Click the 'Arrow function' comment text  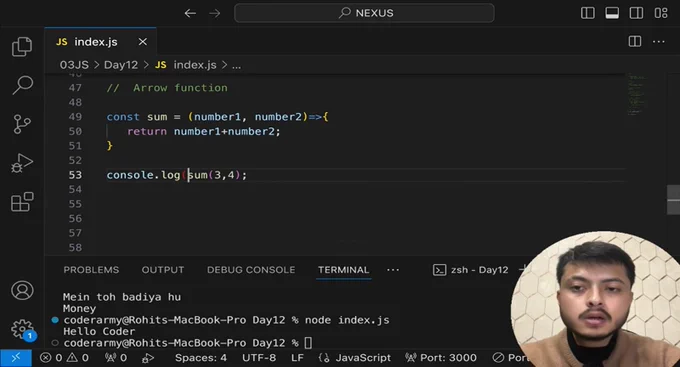tap(180, 88)
